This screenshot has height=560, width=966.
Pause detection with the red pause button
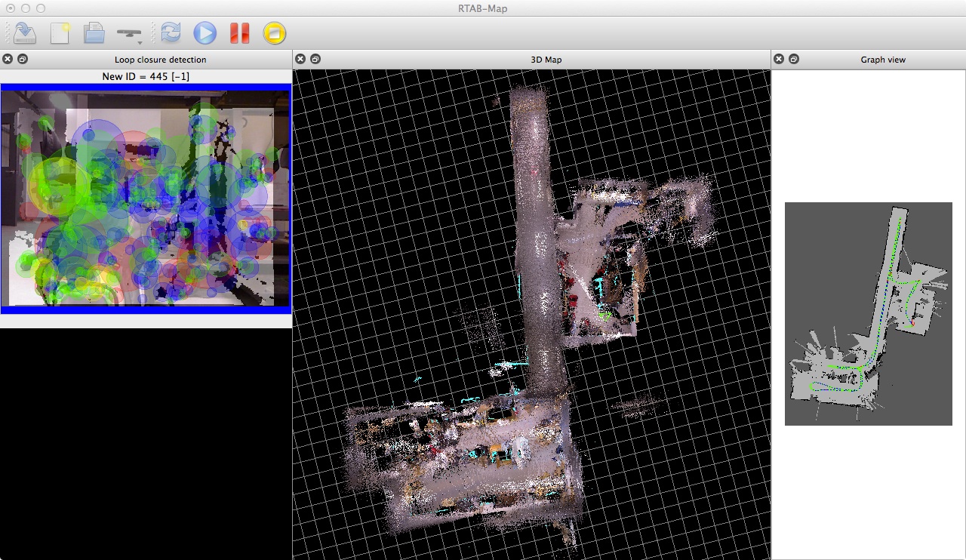click(240, 33)
